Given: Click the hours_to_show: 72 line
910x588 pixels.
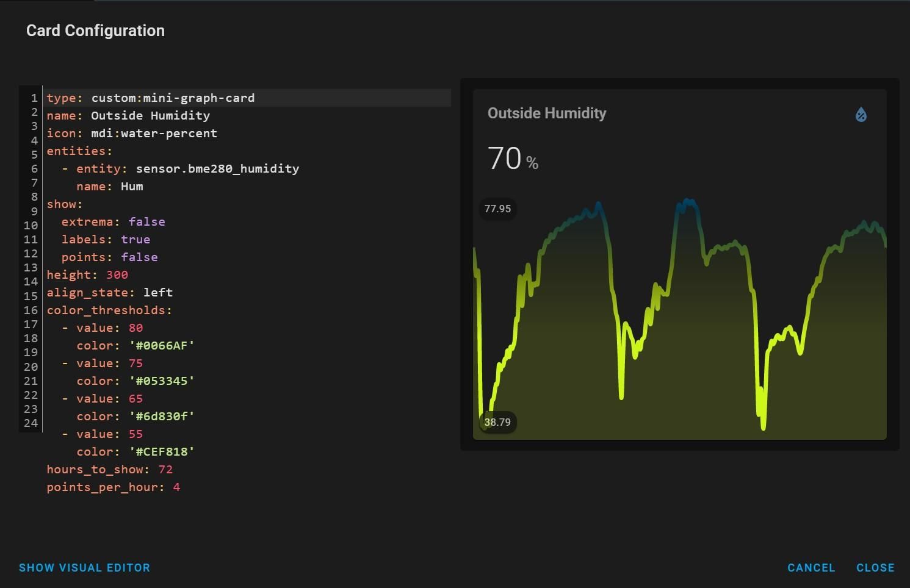Looking at the screenshot, I should [x=110, y=469].
